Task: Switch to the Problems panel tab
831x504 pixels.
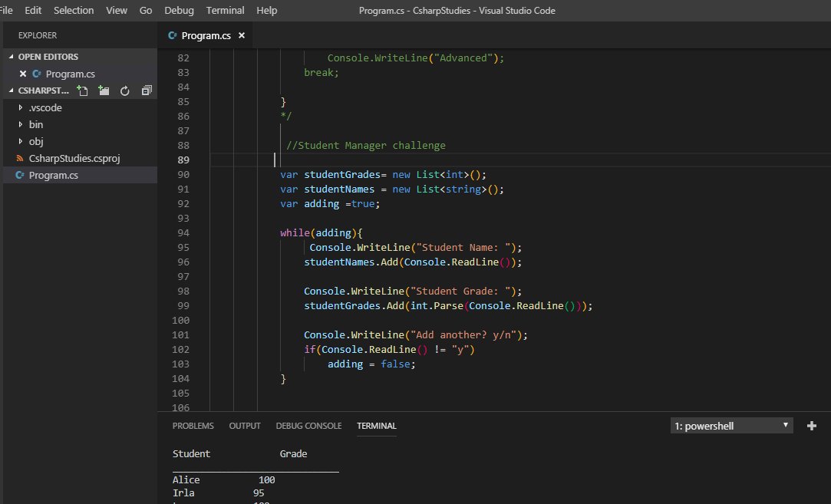Action: pos(193,426)
